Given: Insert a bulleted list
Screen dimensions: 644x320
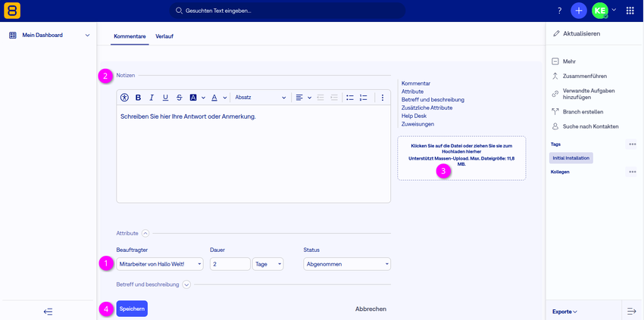Looking at the screenshot, I should coord(350,98).
